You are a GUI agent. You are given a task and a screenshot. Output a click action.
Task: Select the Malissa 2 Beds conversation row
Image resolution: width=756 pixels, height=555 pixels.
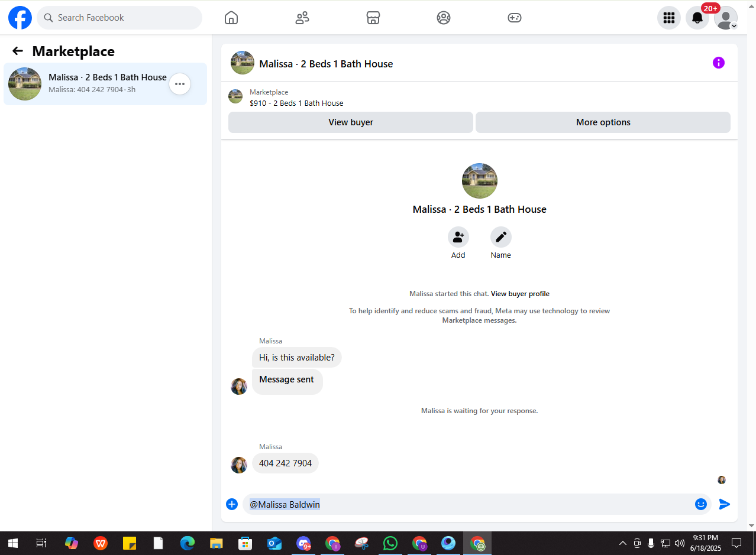click(105, 84)
